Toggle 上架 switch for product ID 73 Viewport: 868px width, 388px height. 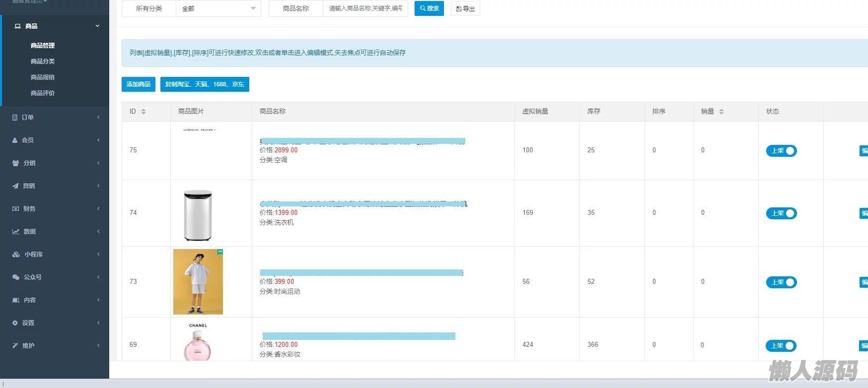[781, 282]
